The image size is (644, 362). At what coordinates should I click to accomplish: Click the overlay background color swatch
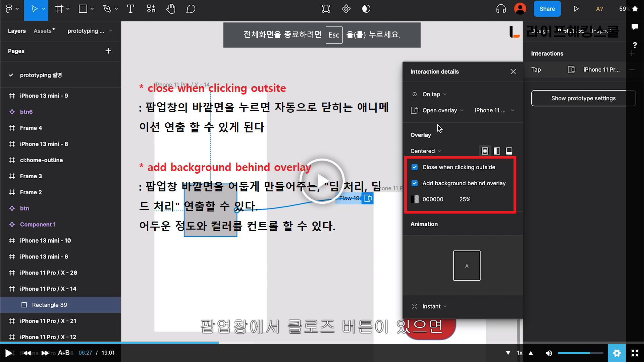[x=415, y=199]
